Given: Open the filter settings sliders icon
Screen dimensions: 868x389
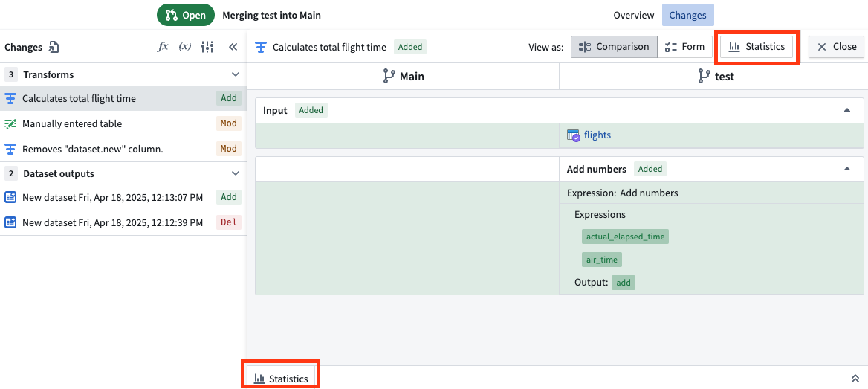Looking at the screenshot, I should (207, 47).
